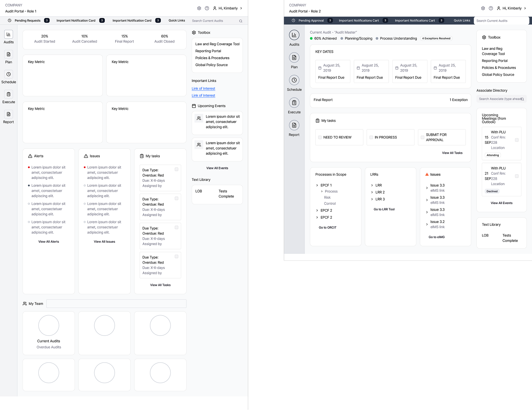Click red warning icon beside Role 2 Issues
The height and width of the screenshot is (410, 532).
coord(427,175)
